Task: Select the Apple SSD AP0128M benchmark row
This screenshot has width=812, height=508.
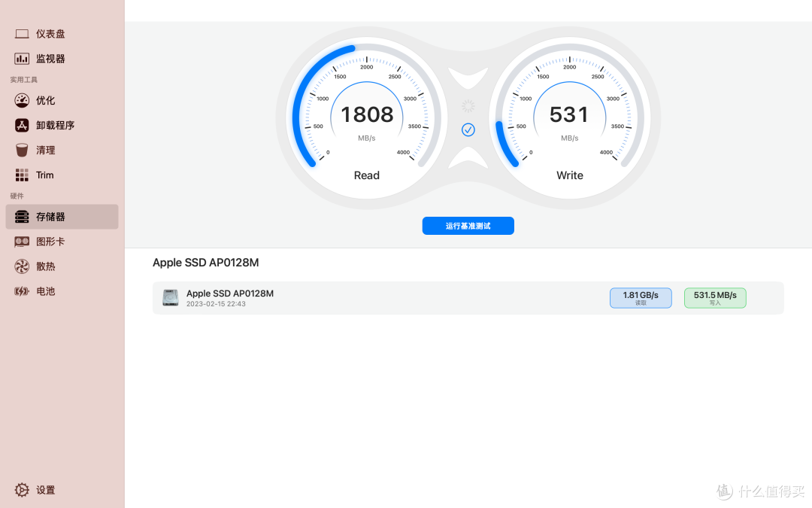Action: coord(468,297)
